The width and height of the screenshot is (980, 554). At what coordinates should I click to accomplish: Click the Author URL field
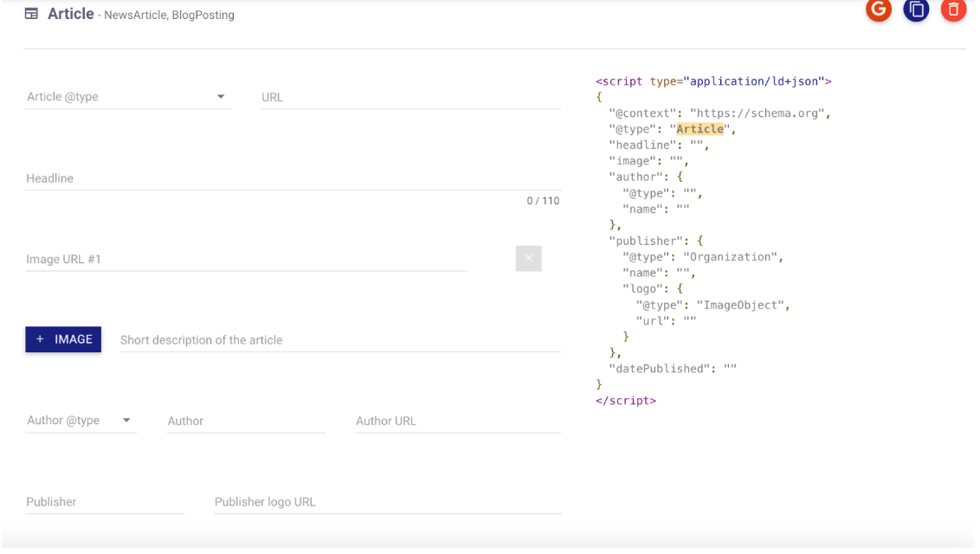click(x=458, y=421)
